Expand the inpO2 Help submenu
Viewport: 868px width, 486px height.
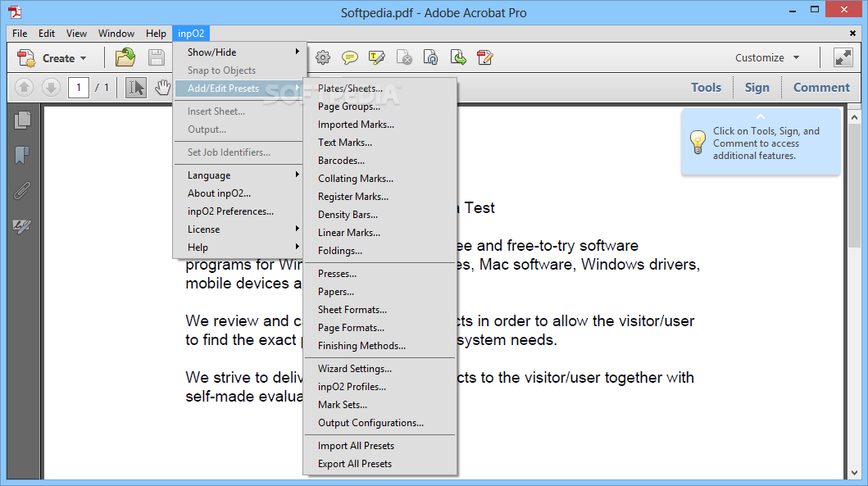[239, 248]
